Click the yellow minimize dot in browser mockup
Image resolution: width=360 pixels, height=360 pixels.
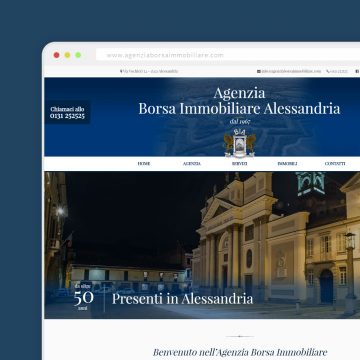[x=67, y=55]
